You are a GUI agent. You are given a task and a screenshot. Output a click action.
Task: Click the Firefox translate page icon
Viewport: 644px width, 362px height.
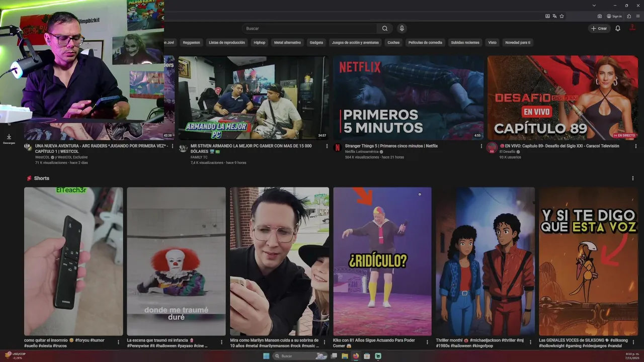tap(554, 16)
